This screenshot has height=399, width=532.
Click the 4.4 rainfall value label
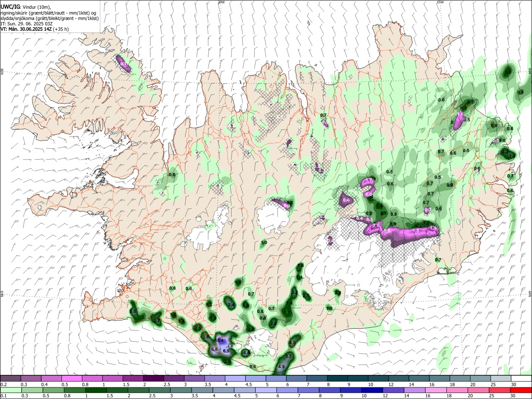pyautogui.click(x=246, y=353)
